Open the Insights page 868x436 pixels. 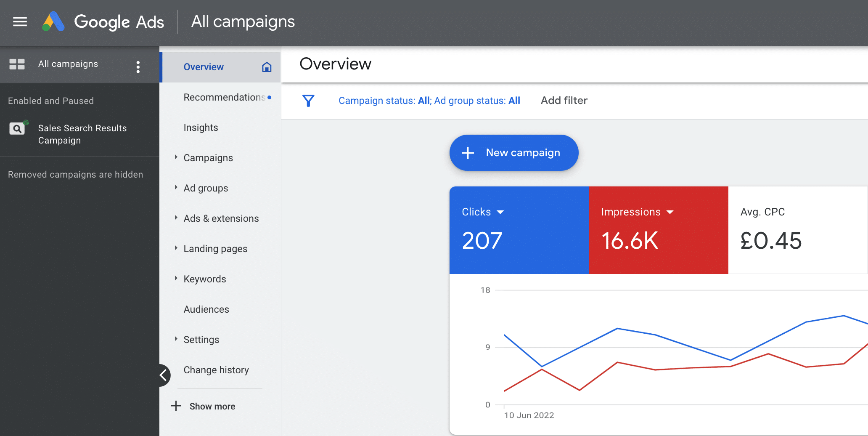pyautogui.click(x=201, y=128)
